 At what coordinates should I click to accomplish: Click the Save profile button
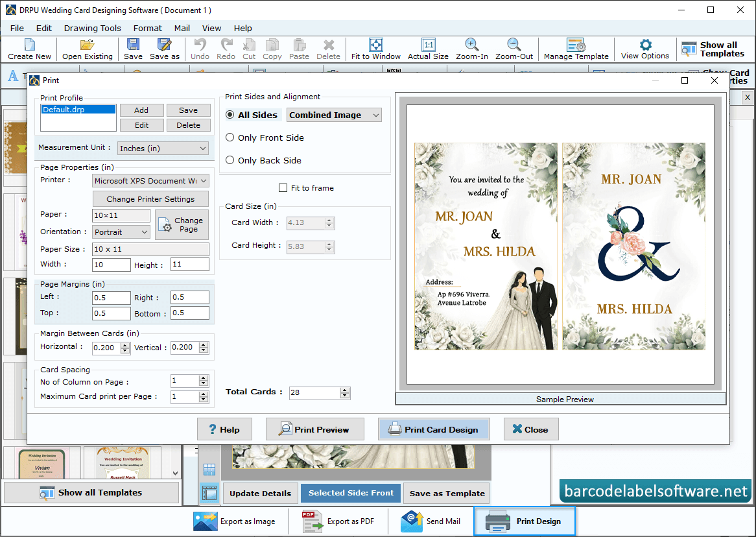coord(189,110)
